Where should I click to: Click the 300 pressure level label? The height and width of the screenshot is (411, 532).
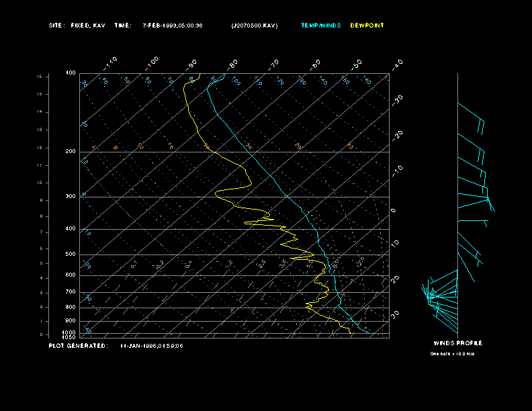click(71, 197)
